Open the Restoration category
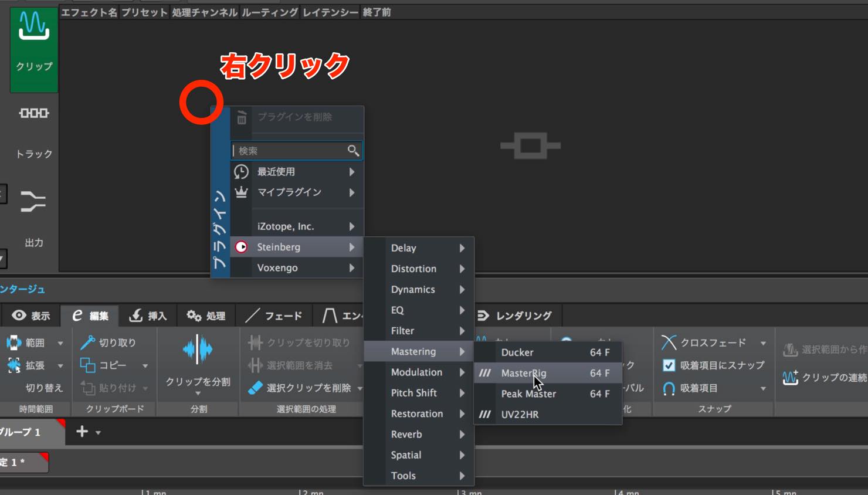The width and height of the screenshot is (868, 495). [x=419, y=413]
